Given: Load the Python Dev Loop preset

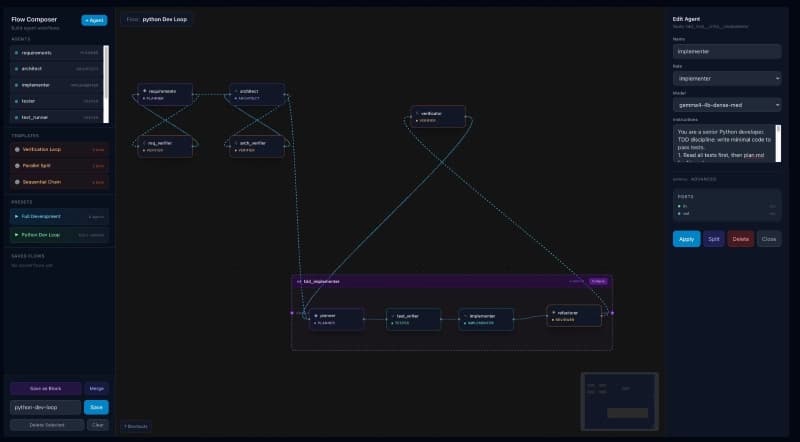Looking at the screenshot, I should click(x=59, y=235).
